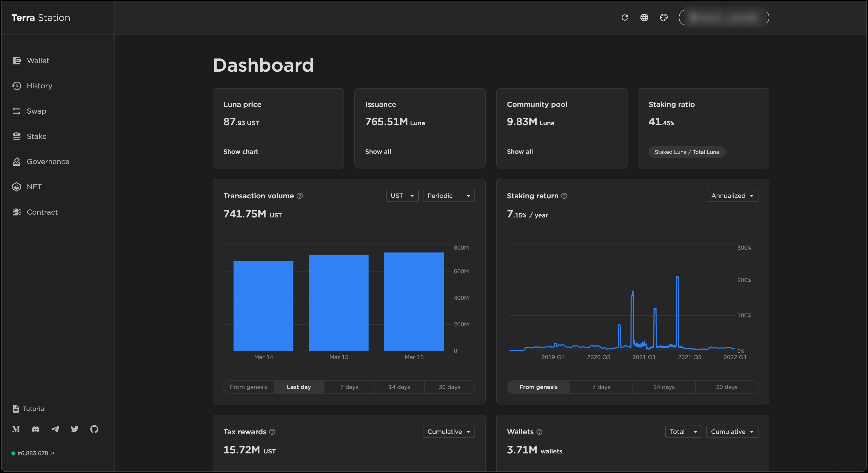The height and width of the screenshot is (473, 868).
Task: Go to Stake page
Action: (37, 136)
